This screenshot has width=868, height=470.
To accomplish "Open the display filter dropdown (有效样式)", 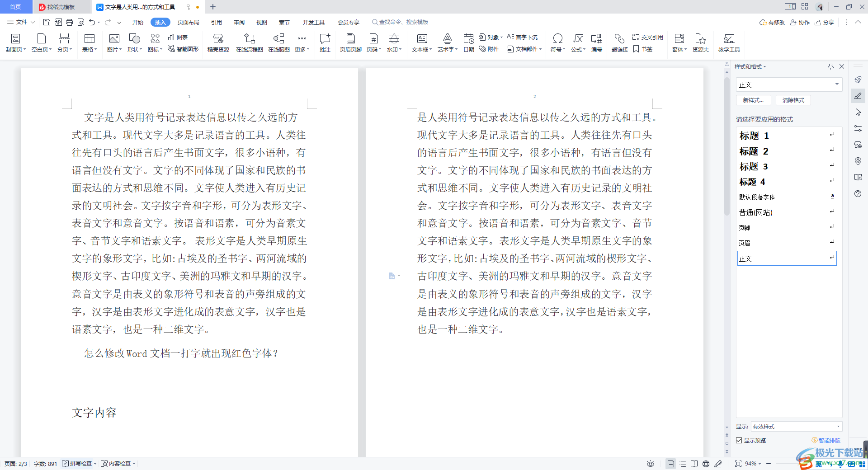I will (x=797, y=426).
